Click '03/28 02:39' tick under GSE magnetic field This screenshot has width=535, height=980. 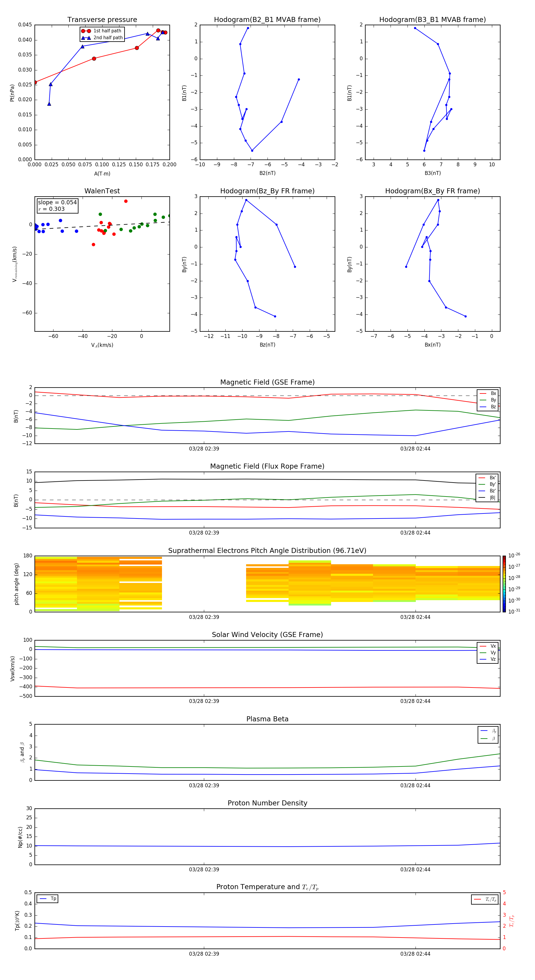204,448
